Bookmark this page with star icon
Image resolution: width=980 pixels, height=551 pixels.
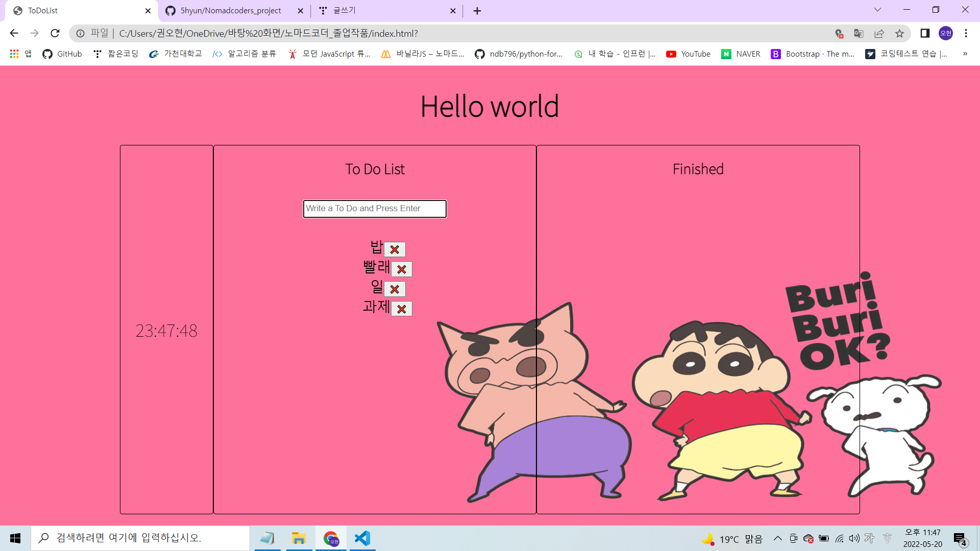899,33
